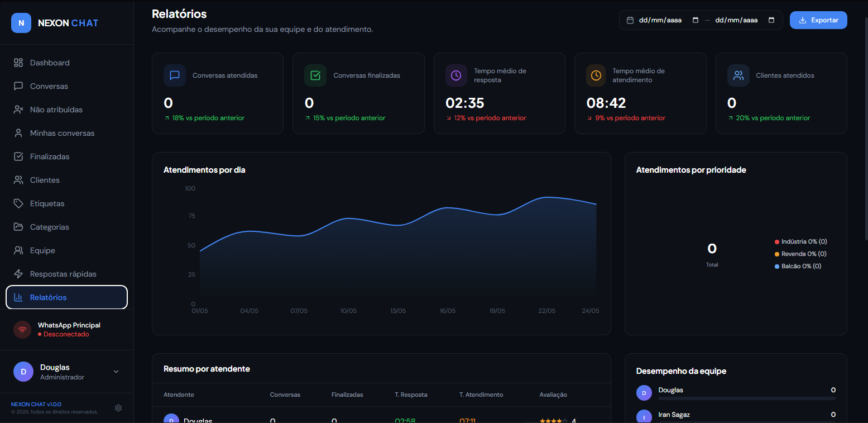Click the WhatsApp disconnected wifi icon
868x423 pixels.
[x=22, y=330]
